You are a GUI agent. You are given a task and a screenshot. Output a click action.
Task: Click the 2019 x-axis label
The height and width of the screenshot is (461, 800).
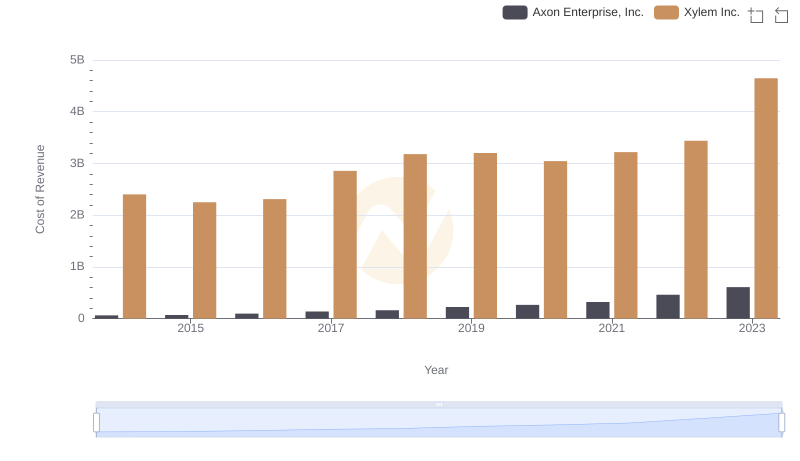[x=471, y=328]
